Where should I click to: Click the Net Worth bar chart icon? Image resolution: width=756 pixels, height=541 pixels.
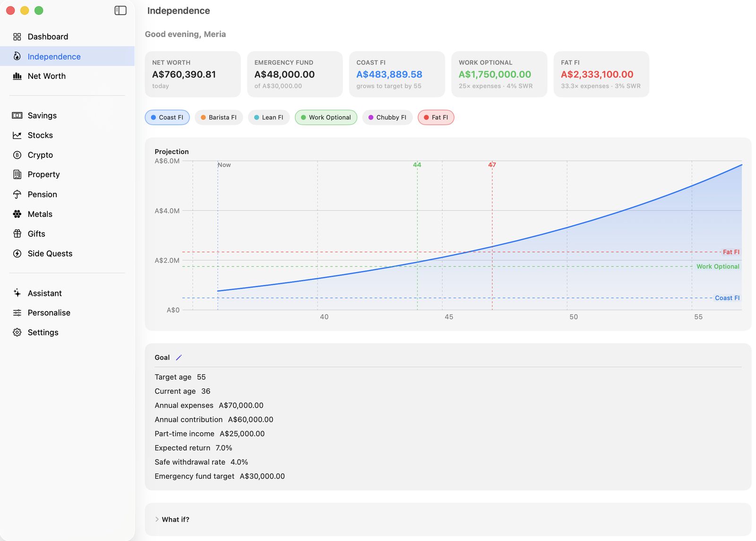[x=17, y=76]
